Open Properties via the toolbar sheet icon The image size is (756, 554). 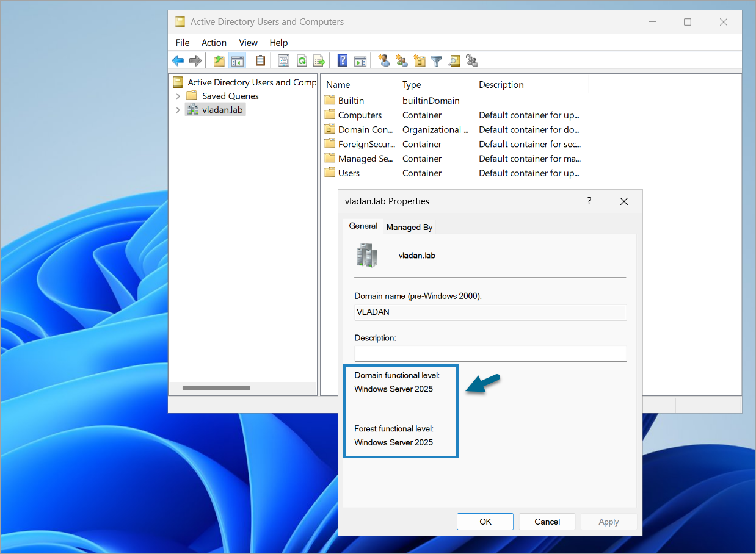[283, 60]
